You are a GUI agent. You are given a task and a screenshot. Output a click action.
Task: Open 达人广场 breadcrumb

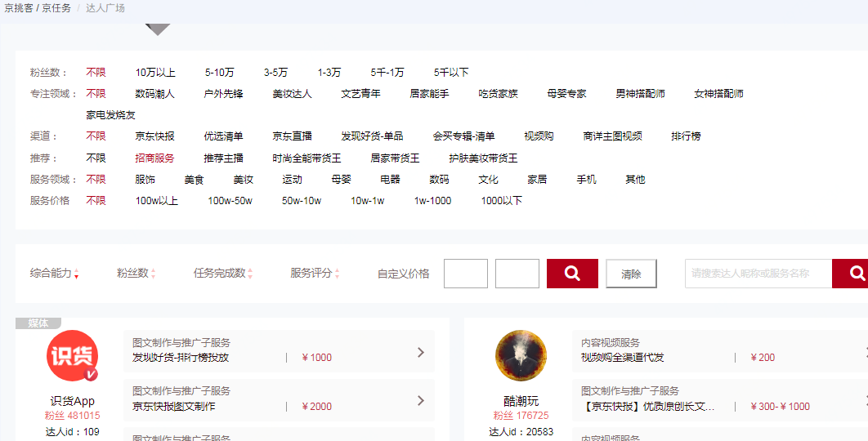(105, 8)
